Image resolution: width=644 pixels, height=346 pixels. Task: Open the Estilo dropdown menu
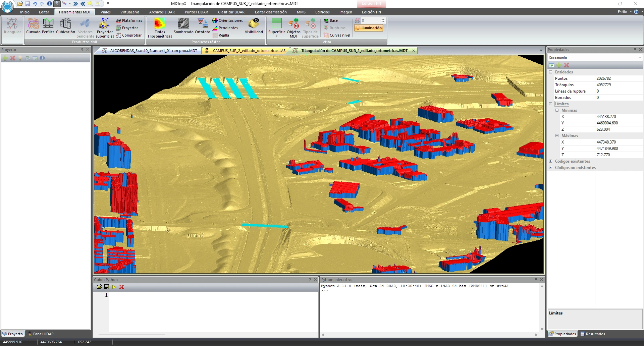(x=625, y=12)
